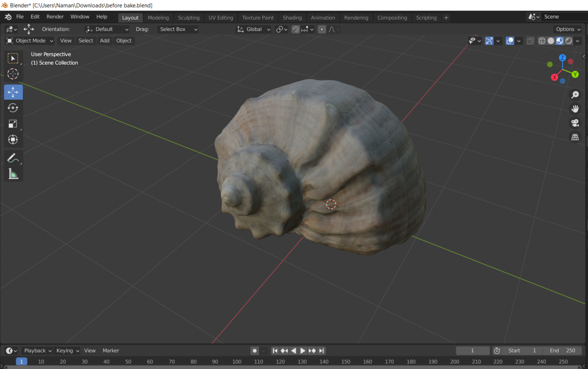Toggle the X-ray display

tap(530, 41)
